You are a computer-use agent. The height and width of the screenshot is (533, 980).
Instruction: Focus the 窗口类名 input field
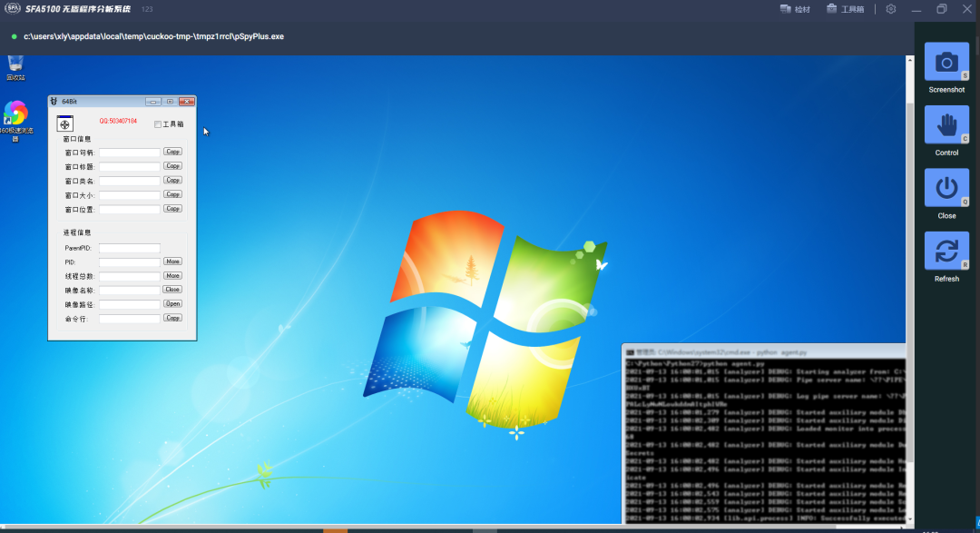pos(130,181)
